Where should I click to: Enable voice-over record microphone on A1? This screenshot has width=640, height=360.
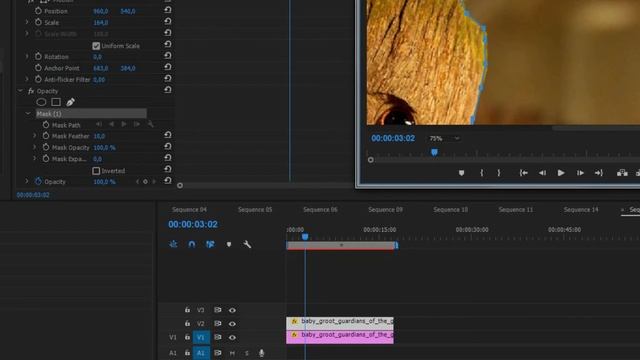[x=261, y=353]
